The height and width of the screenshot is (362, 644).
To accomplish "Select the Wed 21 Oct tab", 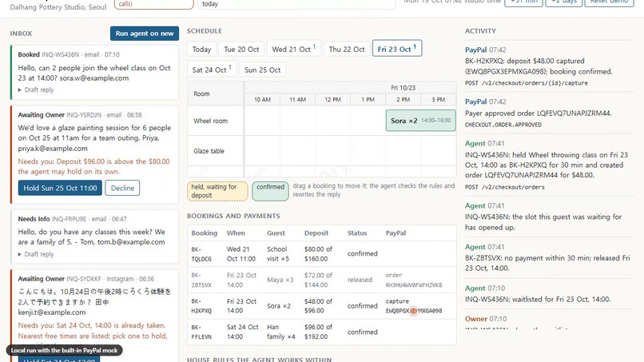I will coord(294,50).
